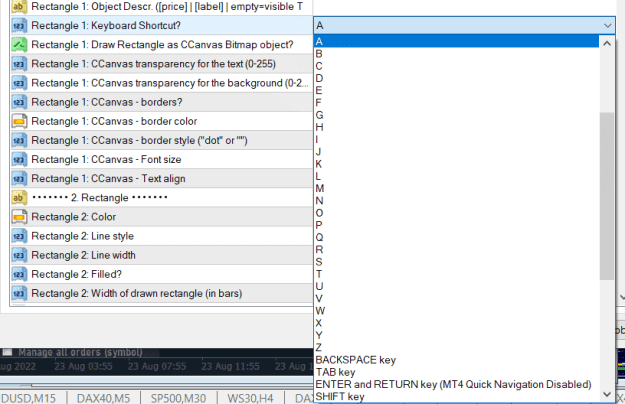Viewport: 625px width, 404px height.
Task: Click Manage all orders (symbol) label
Action: pos(80,353)
